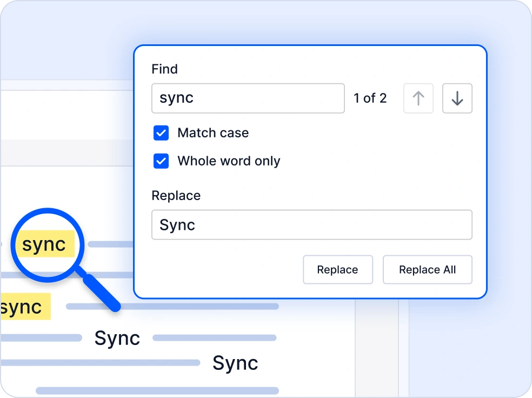Click the up arrow to find previous match
The width and height of the screenshot is (532, 398).
click(417, 98)
